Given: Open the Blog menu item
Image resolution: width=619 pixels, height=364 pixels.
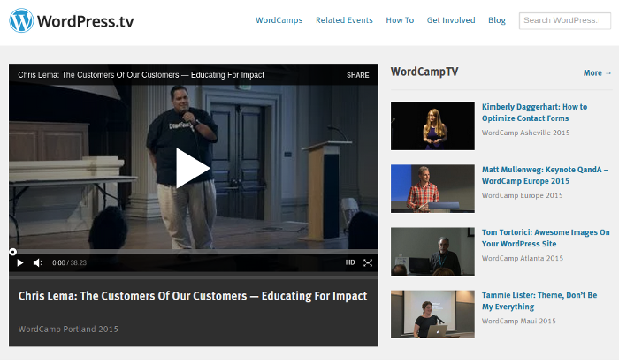Looking at the screenshot, I should pyautogui.click(x=497, y=20).
